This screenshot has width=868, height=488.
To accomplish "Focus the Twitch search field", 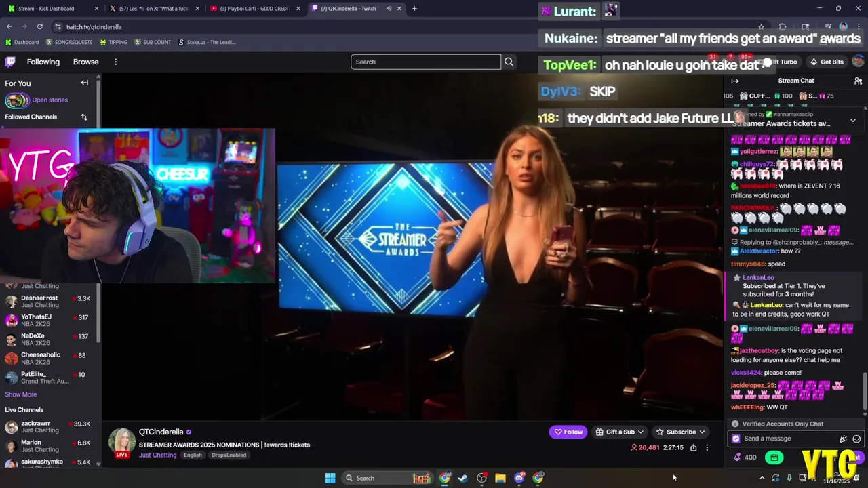I will pyautogui.click(x=426, y=62).
